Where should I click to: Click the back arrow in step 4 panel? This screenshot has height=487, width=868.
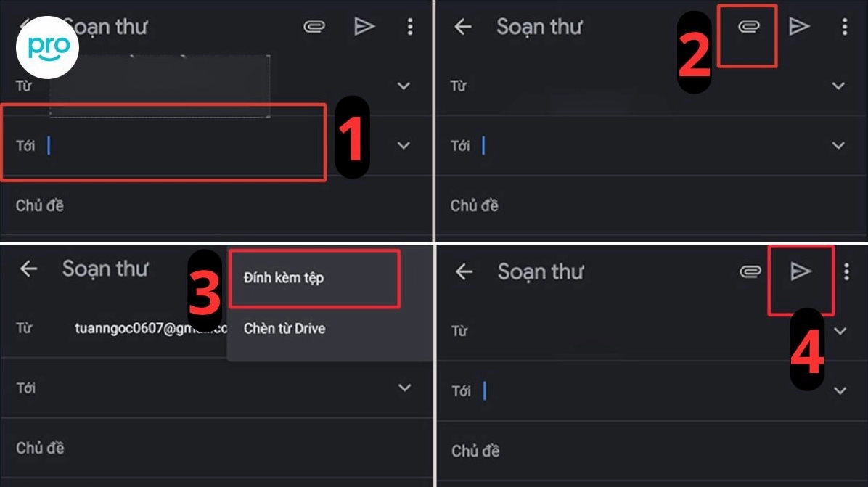click(463, 271)
